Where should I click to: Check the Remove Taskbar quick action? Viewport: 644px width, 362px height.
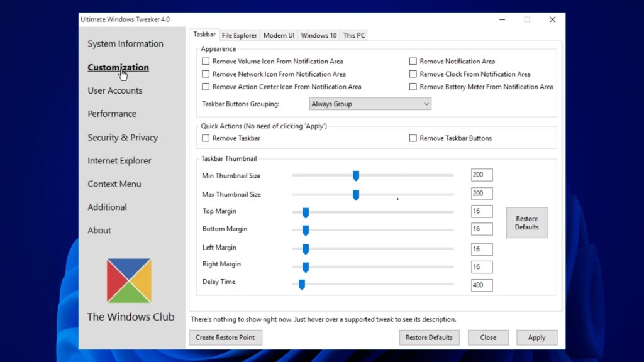tap(205, 138)
